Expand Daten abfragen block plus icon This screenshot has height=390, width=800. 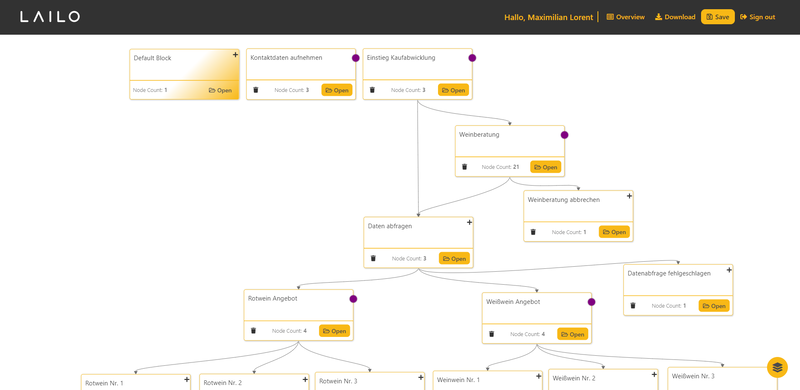tap(469, 223)
